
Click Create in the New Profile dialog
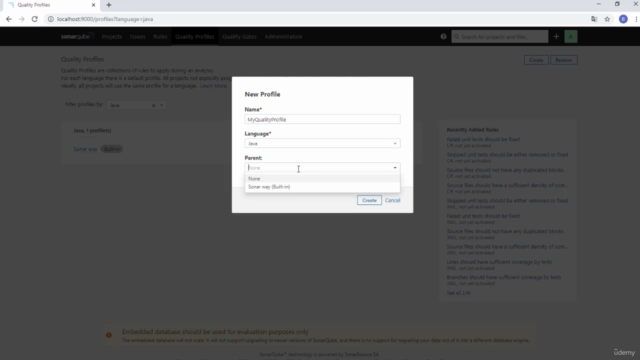[x=369, y=200]
